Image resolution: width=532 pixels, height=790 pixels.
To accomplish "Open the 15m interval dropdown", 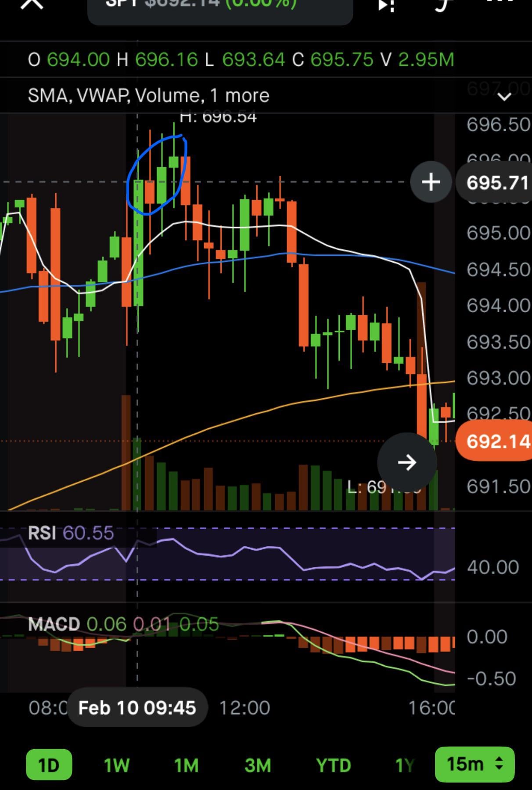I will click(474, 765).
